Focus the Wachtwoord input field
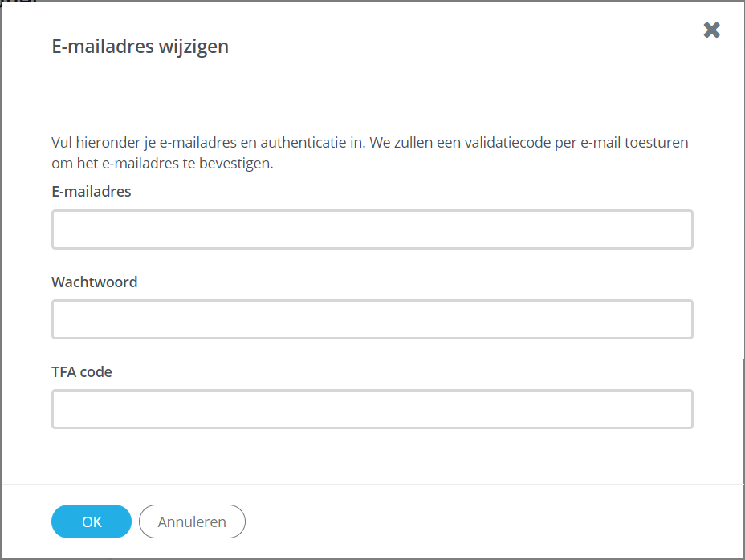745x560 pixels. tap(372, 319)
